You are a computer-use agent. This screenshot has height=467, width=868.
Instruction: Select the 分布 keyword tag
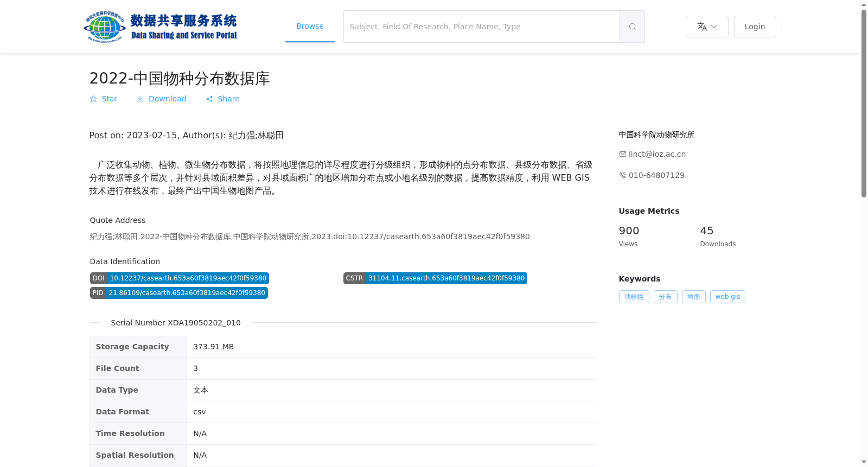coord(665,297)
